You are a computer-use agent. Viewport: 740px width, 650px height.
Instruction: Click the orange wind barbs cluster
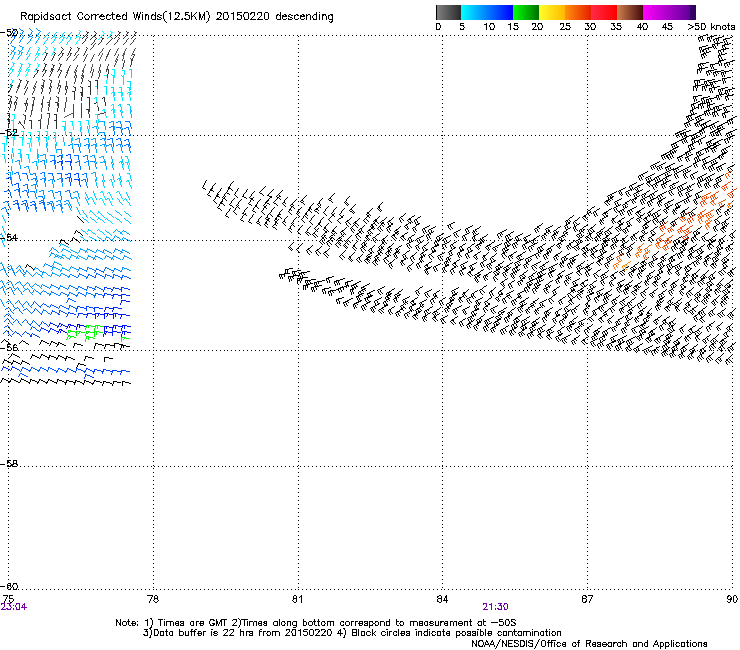pyautogui.click(x=675, y=222)
